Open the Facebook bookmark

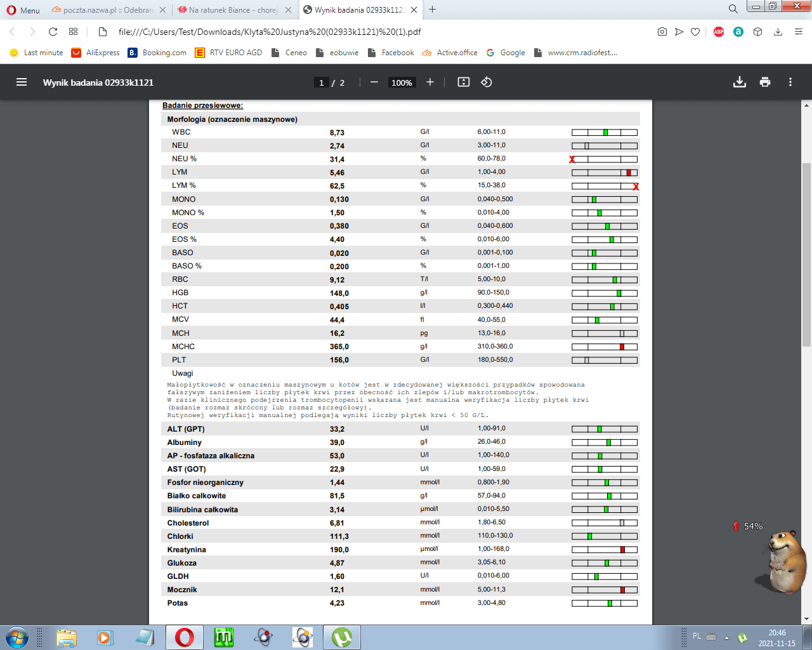(391, 53)
